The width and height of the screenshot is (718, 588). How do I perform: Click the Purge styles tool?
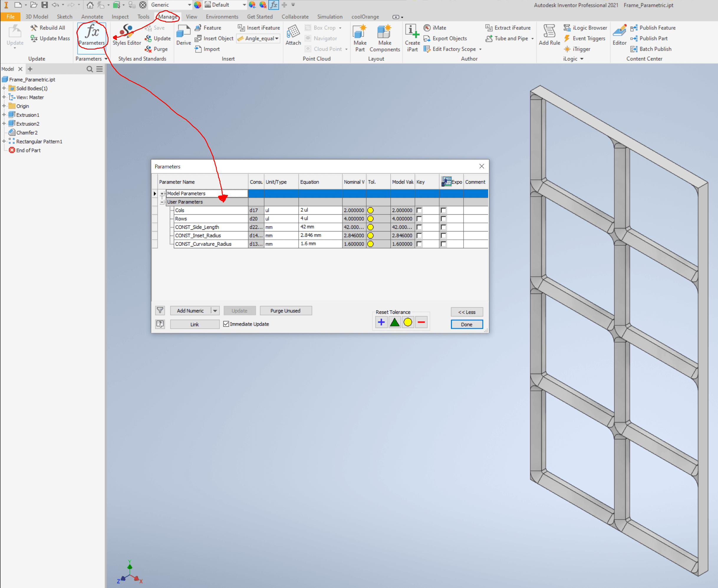click(x=156, y=49)
